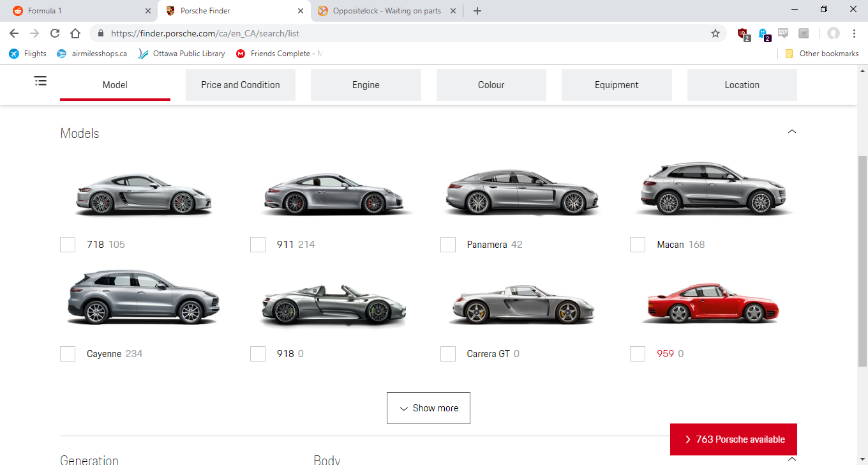Tick the 918 model checkbox

tap(258, 354)
